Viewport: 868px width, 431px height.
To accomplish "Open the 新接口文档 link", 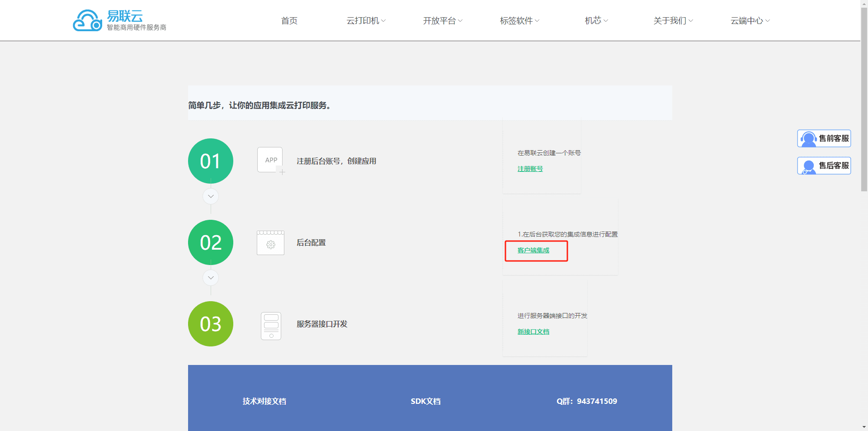I will click(x=533, y=332).
